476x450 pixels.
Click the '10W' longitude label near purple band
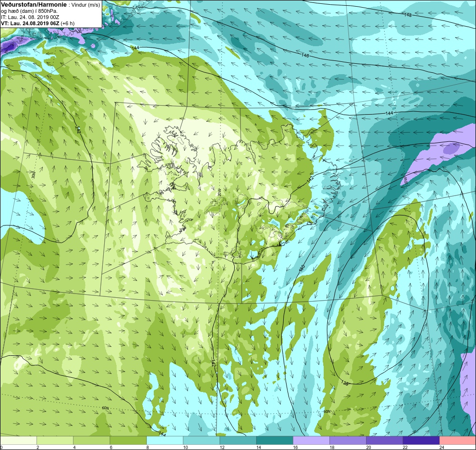pyautogui.click(x=405, y=181)
